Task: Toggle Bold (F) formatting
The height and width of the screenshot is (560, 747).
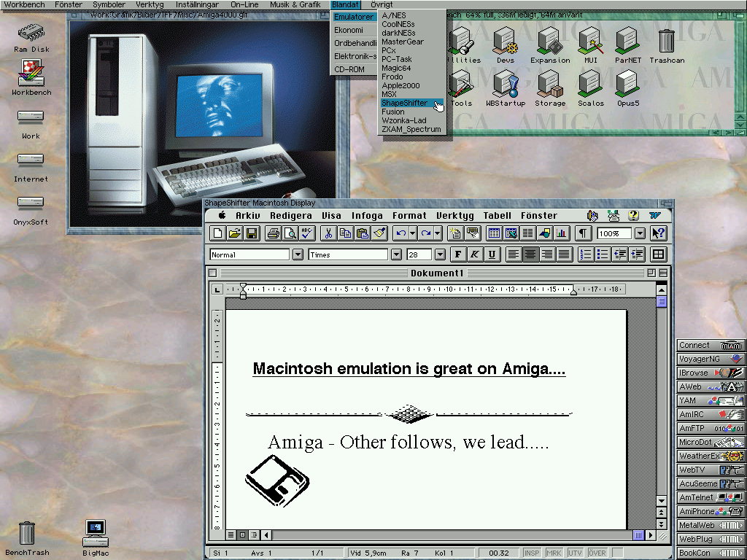Action: (x=458, y=254)
